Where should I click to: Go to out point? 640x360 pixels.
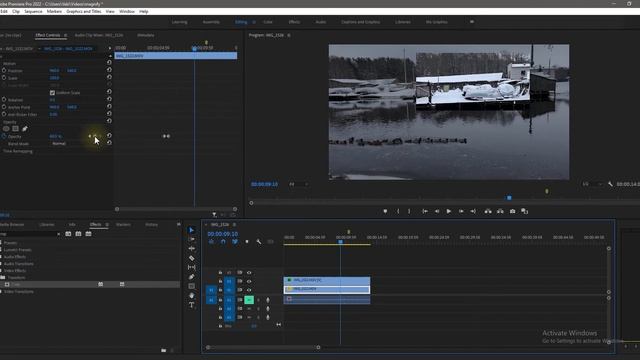pyautogui.click(x=473, y=211)
